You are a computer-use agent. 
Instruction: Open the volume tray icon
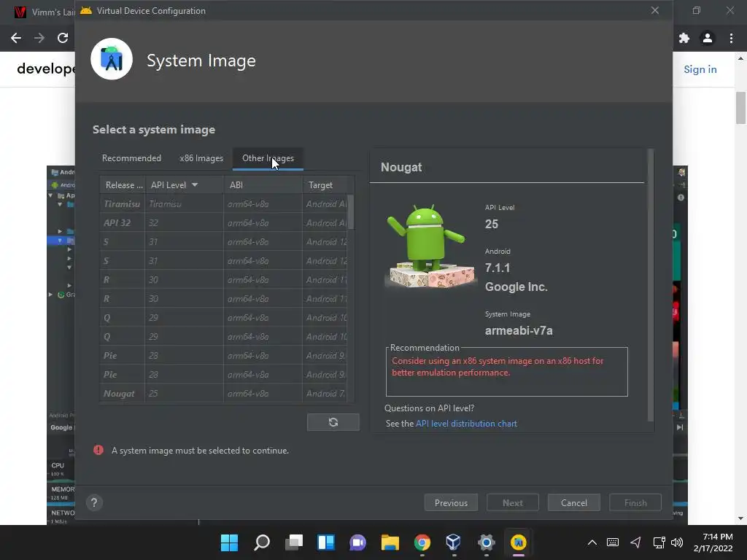[677, 542]
